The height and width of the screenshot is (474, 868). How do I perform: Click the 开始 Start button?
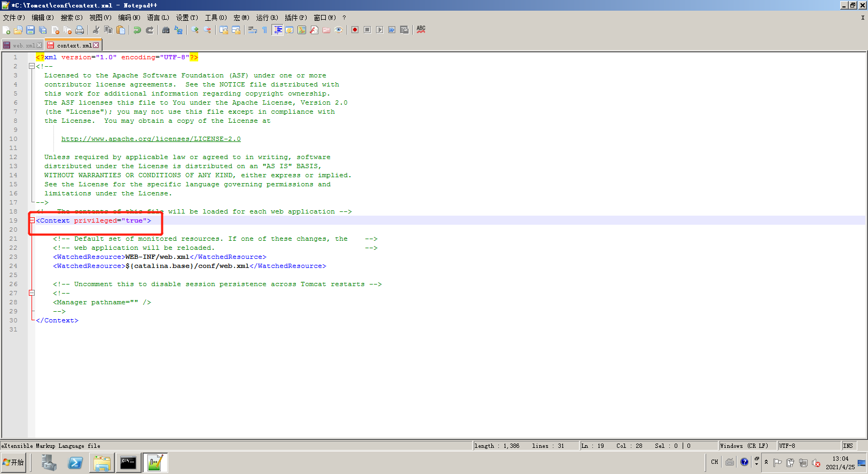pyautogui.click(x=13, y=462)
